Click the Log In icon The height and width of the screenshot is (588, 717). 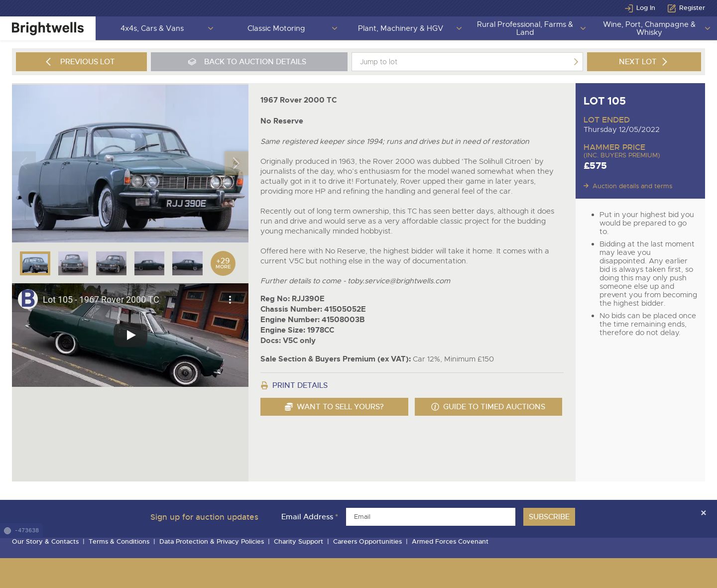tap(629, 8)
